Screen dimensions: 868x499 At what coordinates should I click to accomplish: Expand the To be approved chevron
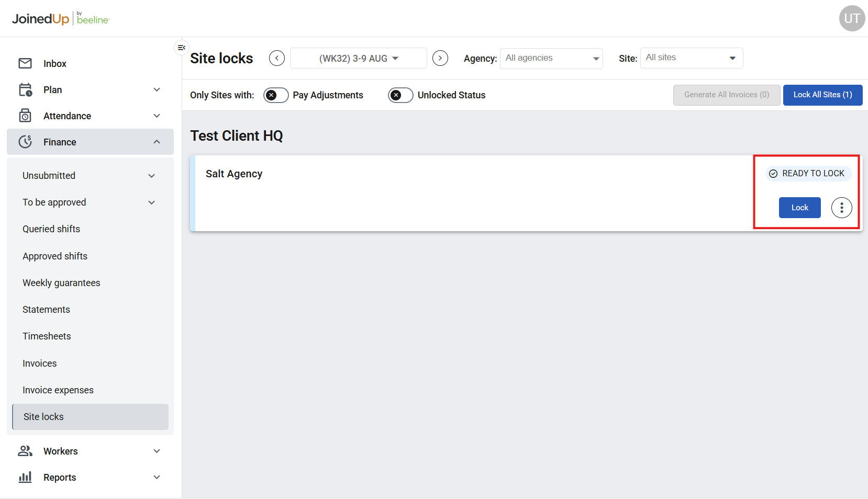point(152,202)
